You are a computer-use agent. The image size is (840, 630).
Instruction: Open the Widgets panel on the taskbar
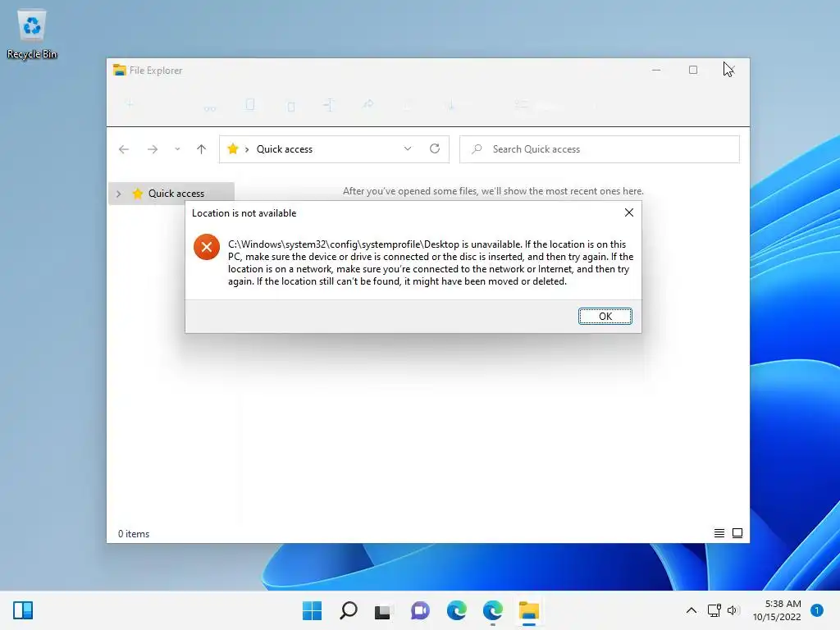pos(23,610)
